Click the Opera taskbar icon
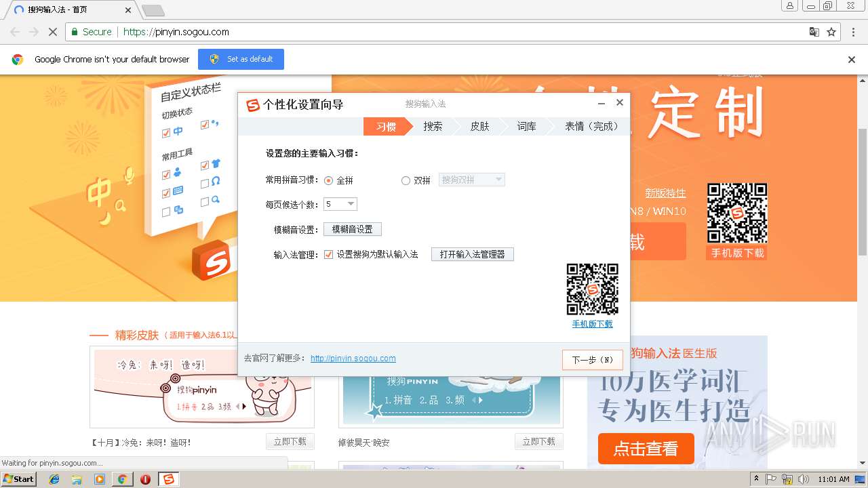868x488 pixels. 145,479
